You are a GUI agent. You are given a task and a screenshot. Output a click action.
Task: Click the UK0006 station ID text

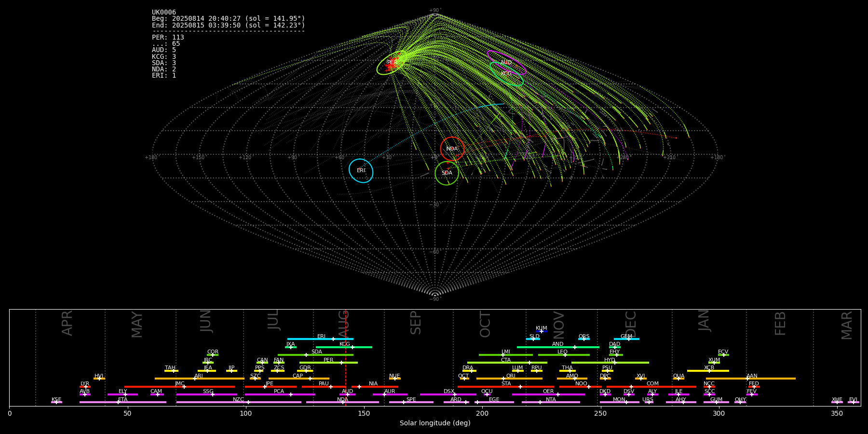pos(164,13)
